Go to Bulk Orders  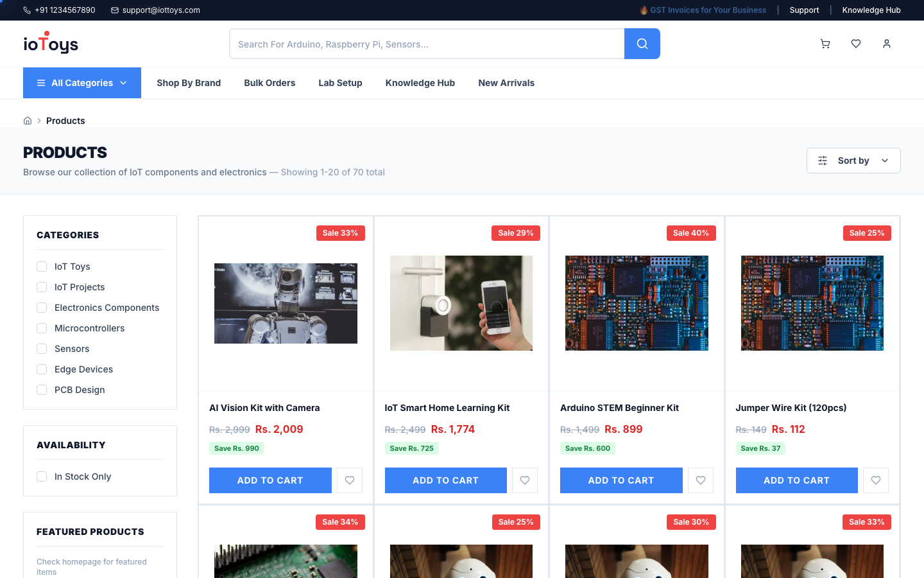point(269,83)
